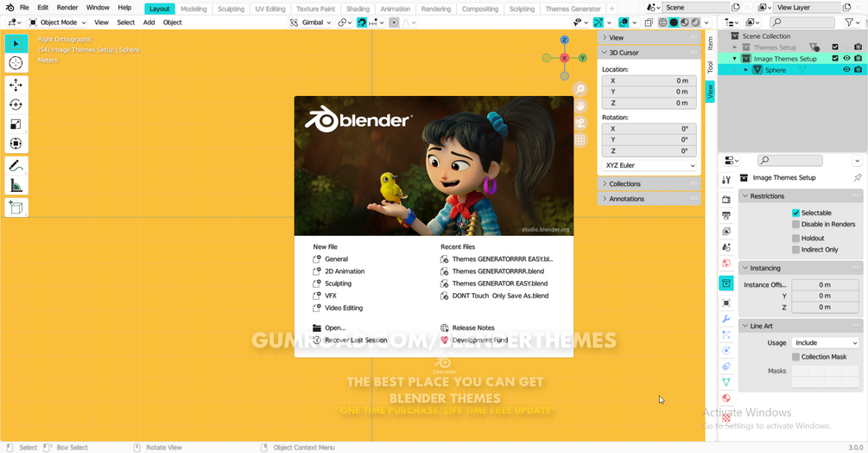Toggle the Selectable checkbox
The height and width of the screenshot is (453, 868).
tap(795, 213)
